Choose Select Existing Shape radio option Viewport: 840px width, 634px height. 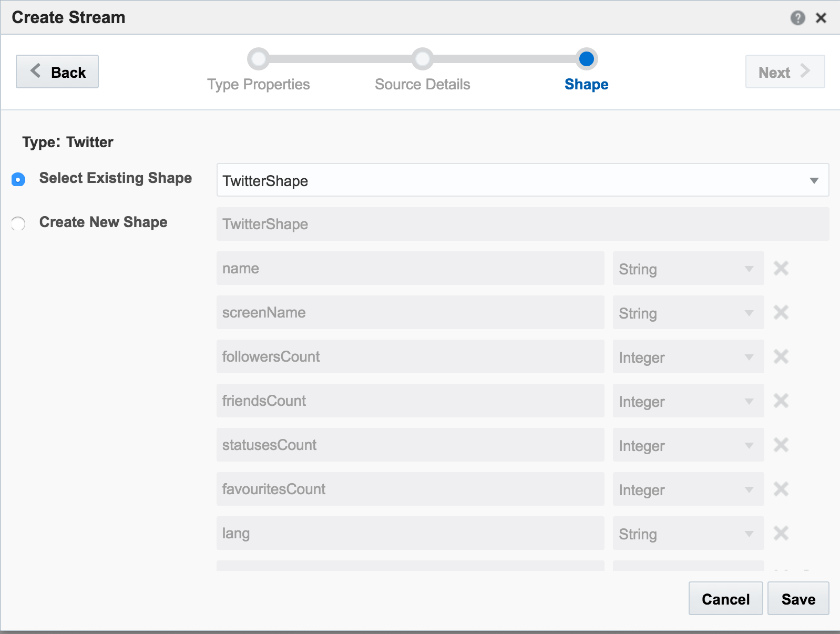click(x=18, y=180)
